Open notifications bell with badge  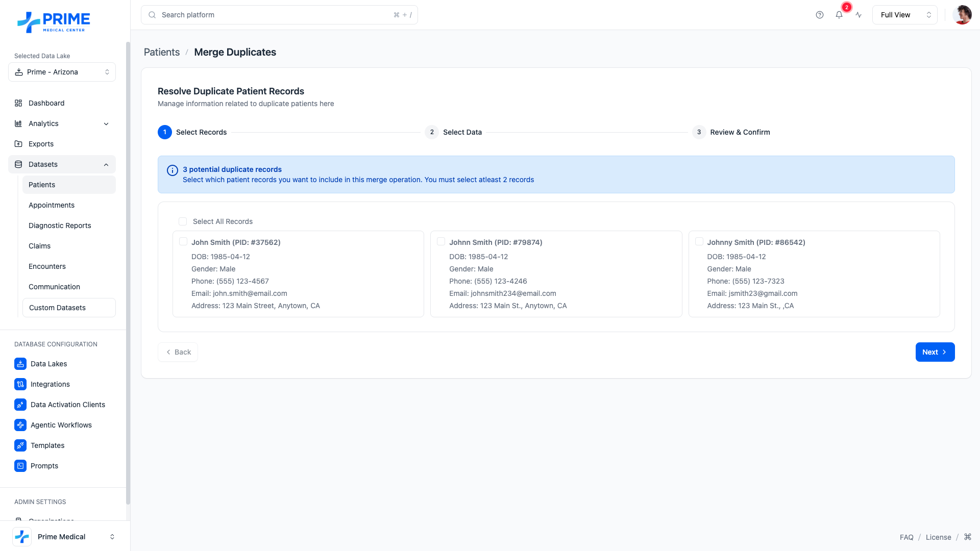839,15
